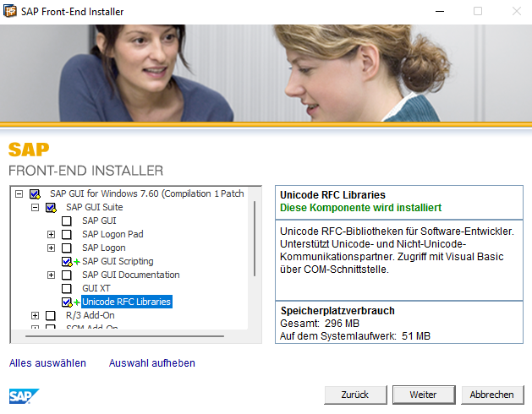Enable the SAP Logon checkbox
Image resolution: width=532 pixels, height=414 pixels.
(x=67, y=248)
